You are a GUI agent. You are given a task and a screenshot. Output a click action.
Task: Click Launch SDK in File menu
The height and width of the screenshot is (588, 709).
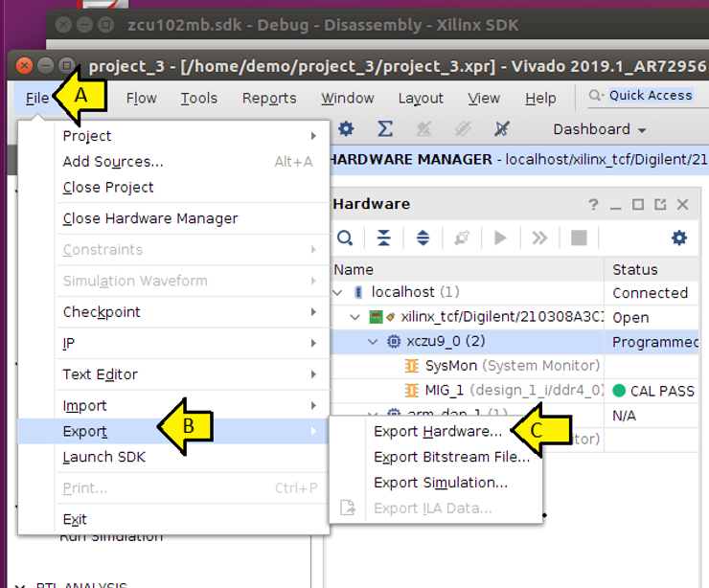pyautogui.click(x=104, y=457)
